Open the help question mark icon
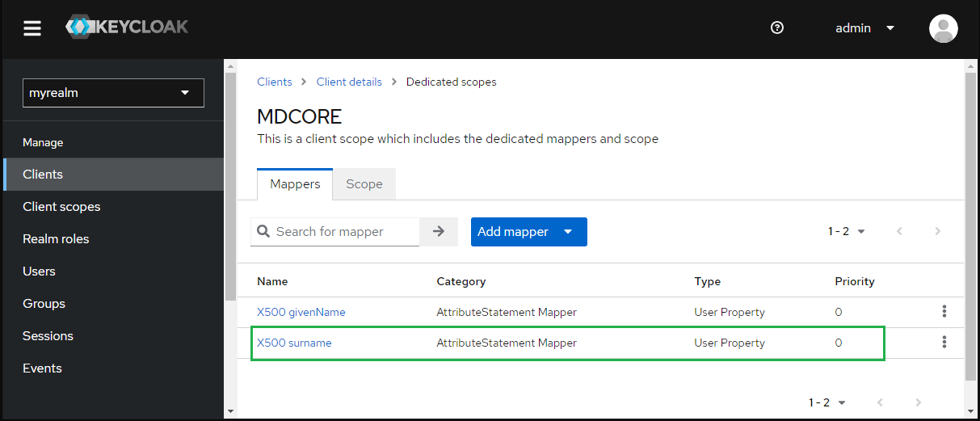The height and width of the screenshot is (421, 980). point(777,27)
